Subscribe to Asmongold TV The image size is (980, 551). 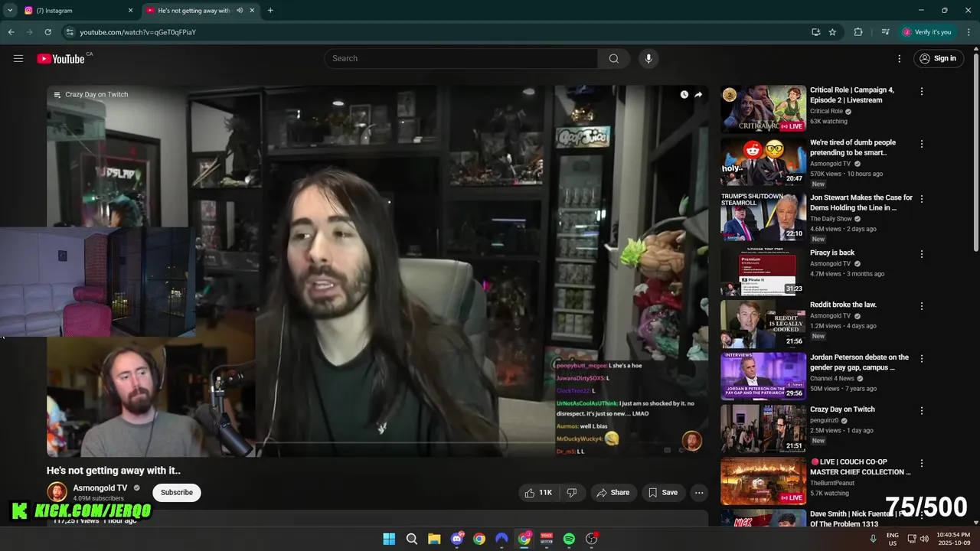coord(177,493)
